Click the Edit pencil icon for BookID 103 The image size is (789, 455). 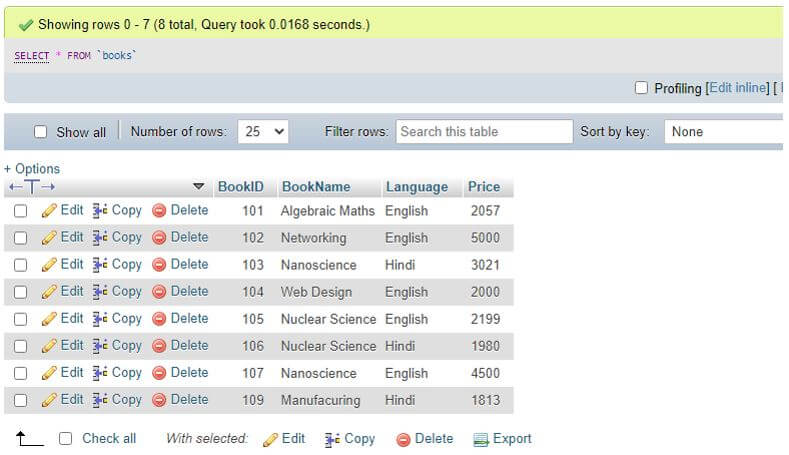pyautogui.click(x=49, y=265)
